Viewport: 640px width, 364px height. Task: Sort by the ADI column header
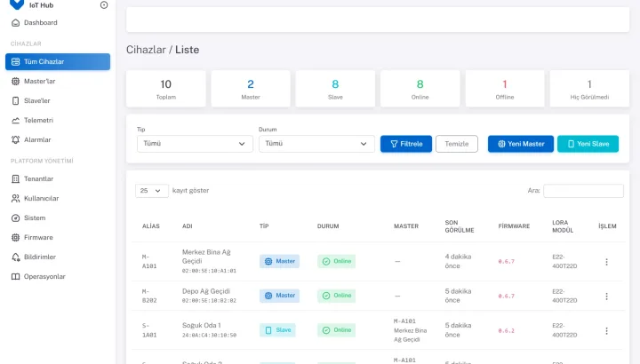(187, 226)
